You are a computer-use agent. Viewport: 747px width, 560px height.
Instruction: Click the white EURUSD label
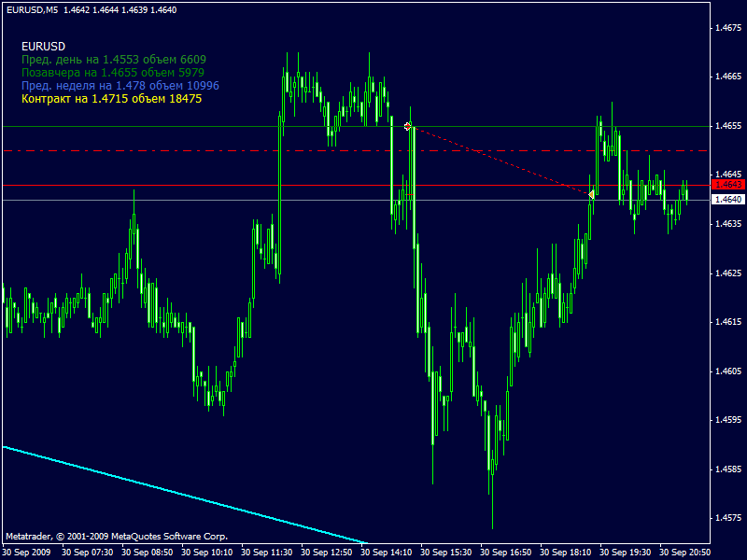pos(43,46)
